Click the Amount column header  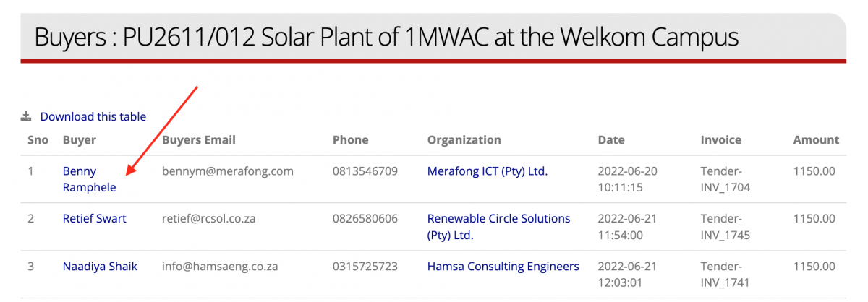816,140
